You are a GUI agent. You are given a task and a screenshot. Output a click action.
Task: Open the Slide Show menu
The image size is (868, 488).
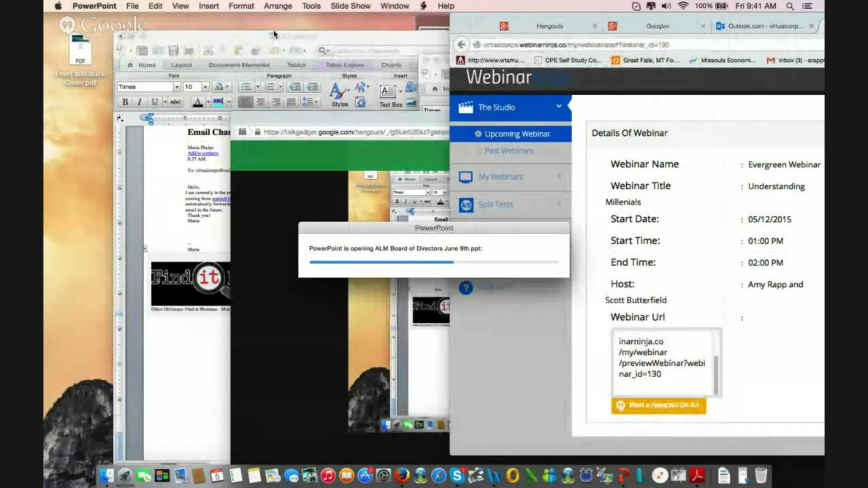tap(351, 6)
